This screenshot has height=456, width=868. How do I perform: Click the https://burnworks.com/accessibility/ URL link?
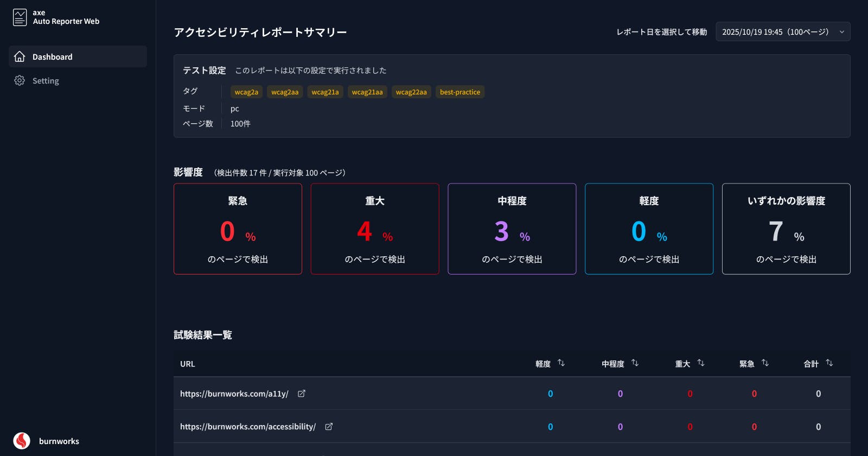pos(248,427)
